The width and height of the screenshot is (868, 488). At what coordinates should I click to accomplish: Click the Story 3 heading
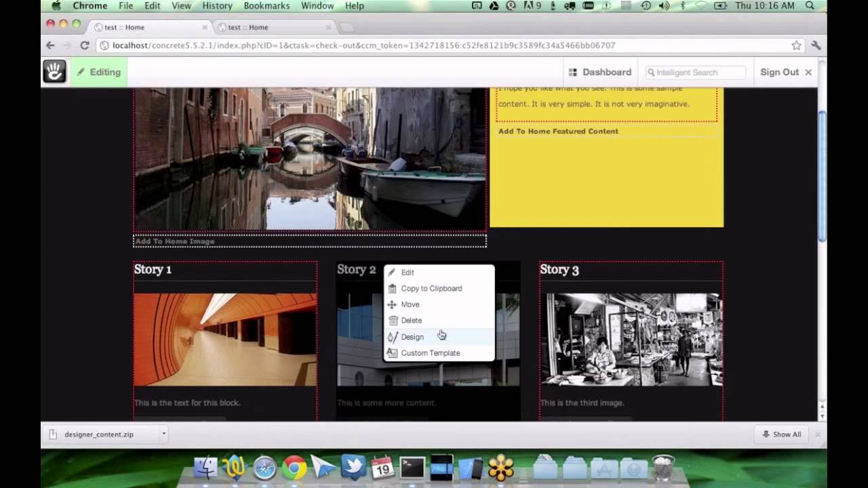[x=559, y=270]
